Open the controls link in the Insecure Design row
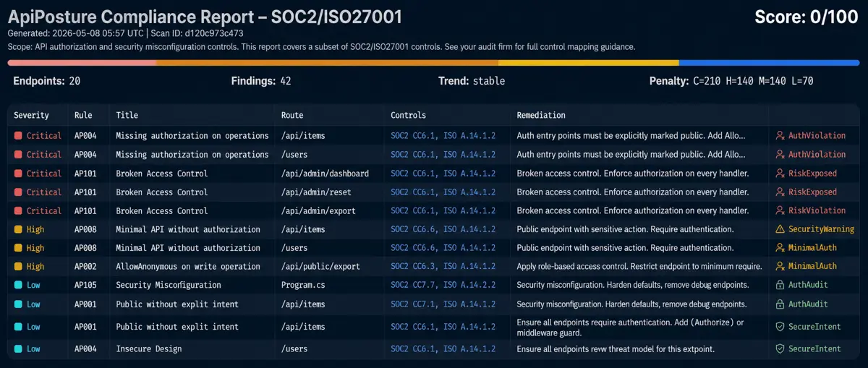Viewport: 868px width, 368px height. click(x=443, y=348)
